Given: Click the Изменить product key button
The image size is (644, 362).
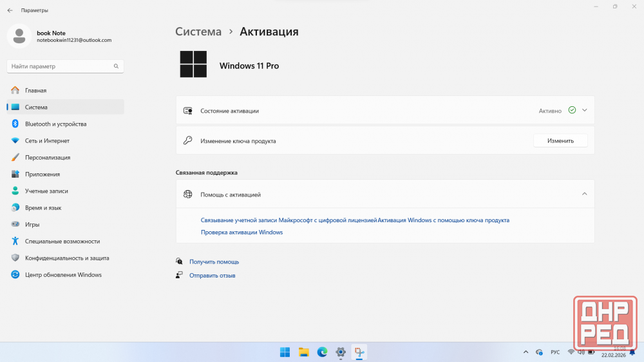Looking at the screenshot, I should 560,140.
